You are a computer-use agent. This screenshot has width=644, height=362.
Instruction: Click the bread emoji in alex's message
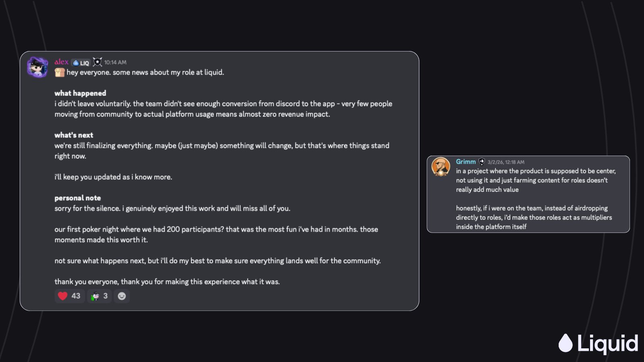tap(60, 72)
